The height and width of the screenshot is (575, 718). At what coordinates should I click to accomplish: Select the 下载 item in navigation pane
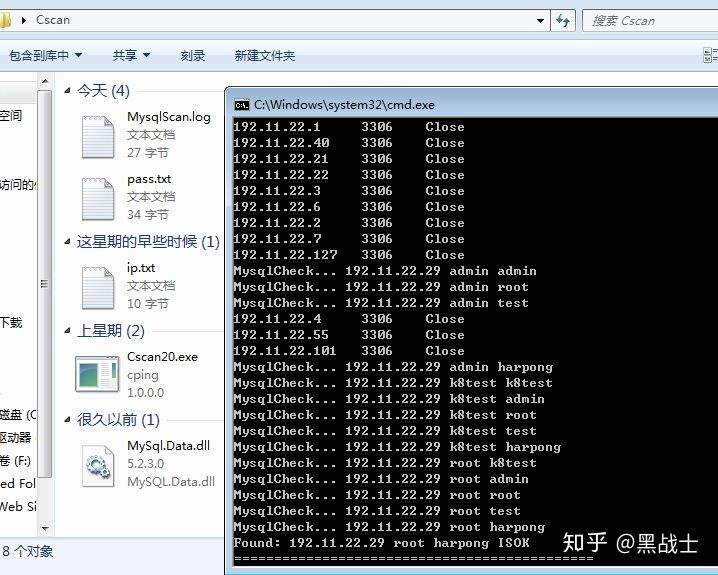[x=11, y=322]
